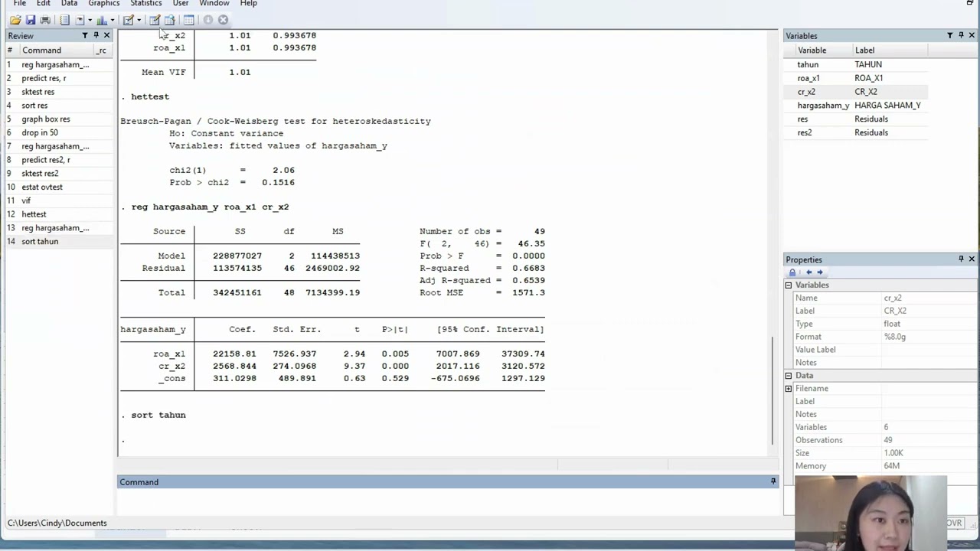Click the Break (X) toolbar icon

click(x=223, y=20)
